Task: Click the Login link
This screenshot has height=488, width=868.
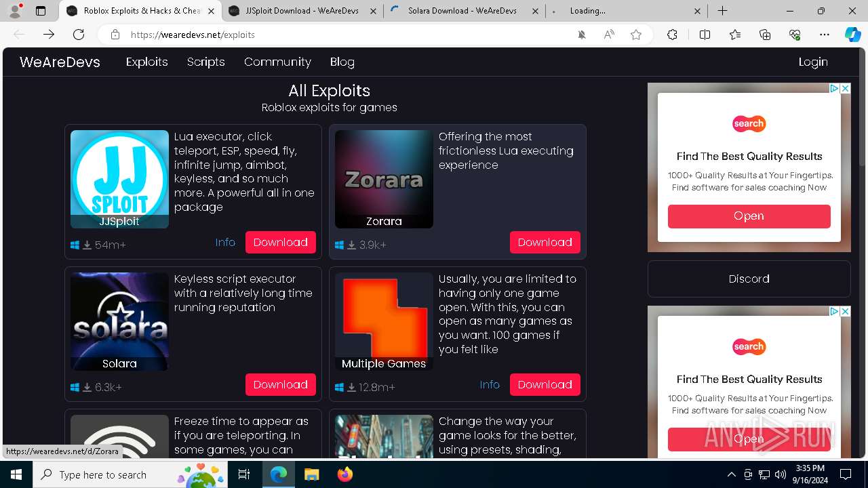Action: tap(813, 62)
